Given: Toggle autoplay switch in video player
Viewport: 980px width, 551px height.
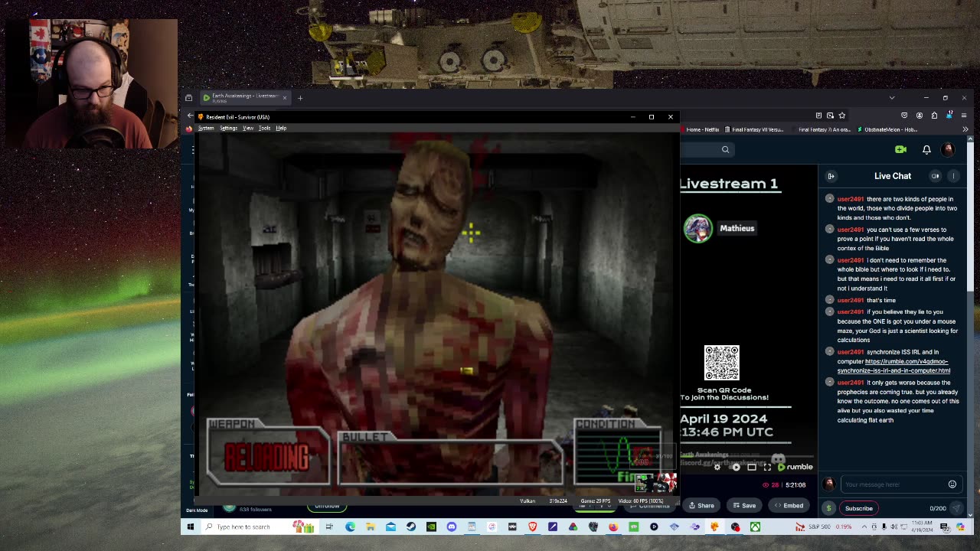Looking at the screenshot, I should (x=735, y=467).
